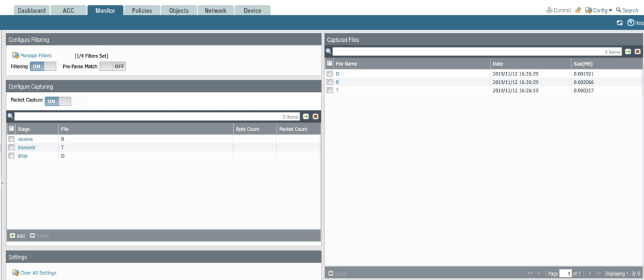The height and width of the screenshot is (280, 644).
Task: Go to next page arrow
Action: [x=590, y=273]
